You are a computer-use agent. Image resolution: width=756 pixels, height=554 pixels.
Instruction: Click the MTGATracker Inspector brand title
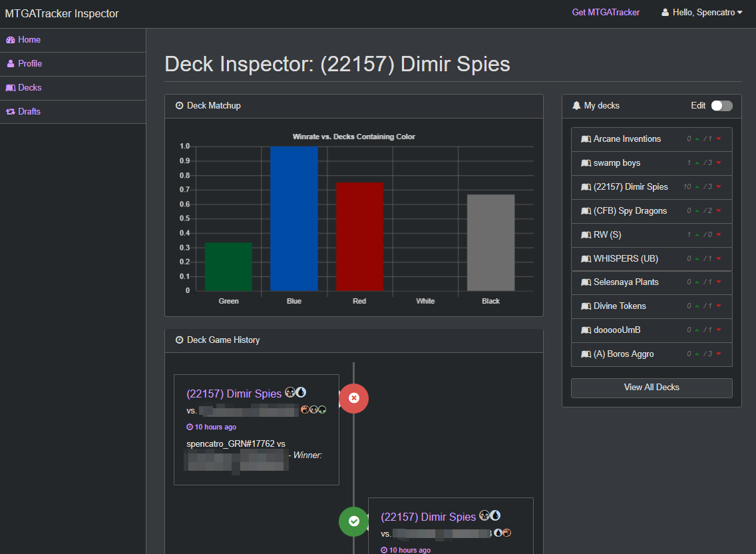(62, 13)
